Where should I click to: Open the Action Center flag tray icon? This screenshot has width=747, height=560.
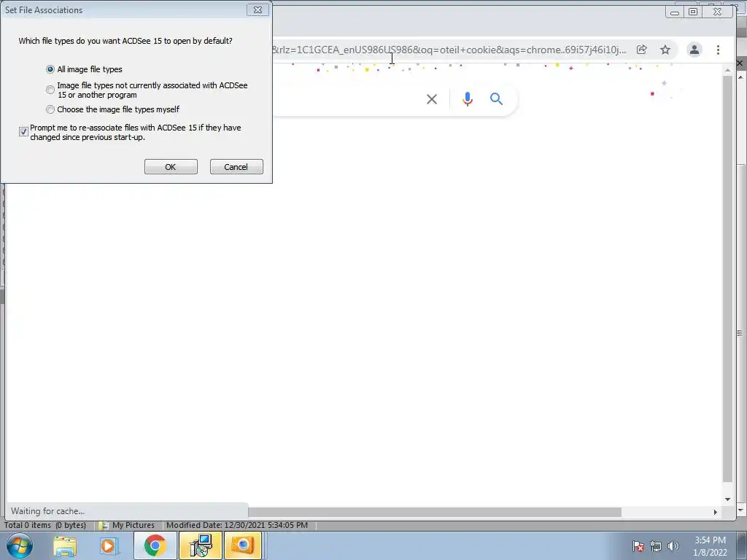(638, 546)
